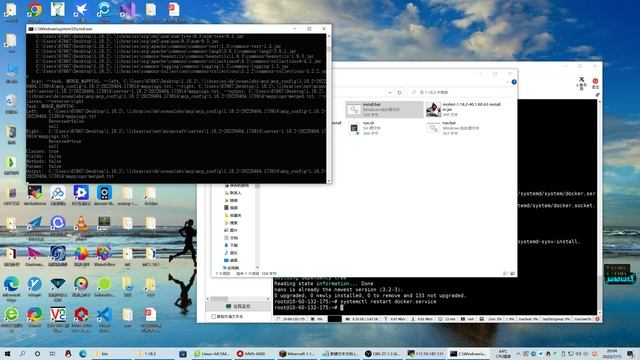The height and width of the screenshot is (360, 640).
Task: Switch to the OBS taskbar item
Action: 382,353
